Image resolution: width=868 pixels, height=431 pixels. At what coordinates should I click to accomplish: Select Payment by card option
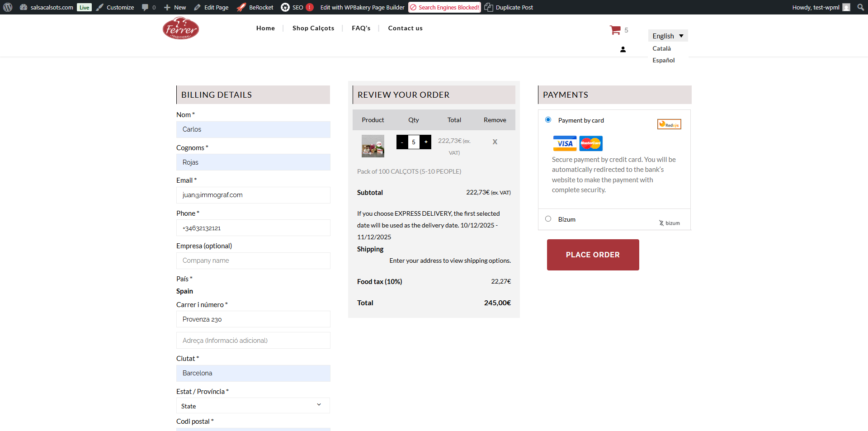tap(548, 120)
